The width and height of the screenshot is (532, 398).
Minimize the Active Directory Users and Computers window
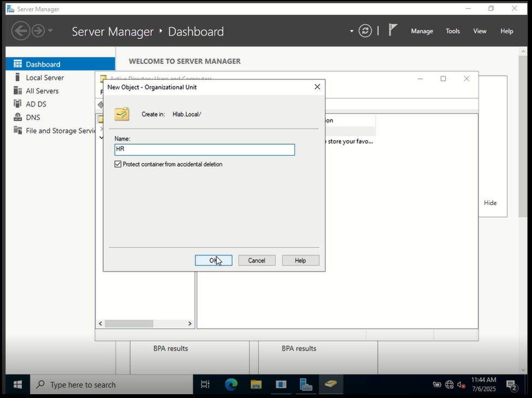pyautogui.click(x=420, y=79)
